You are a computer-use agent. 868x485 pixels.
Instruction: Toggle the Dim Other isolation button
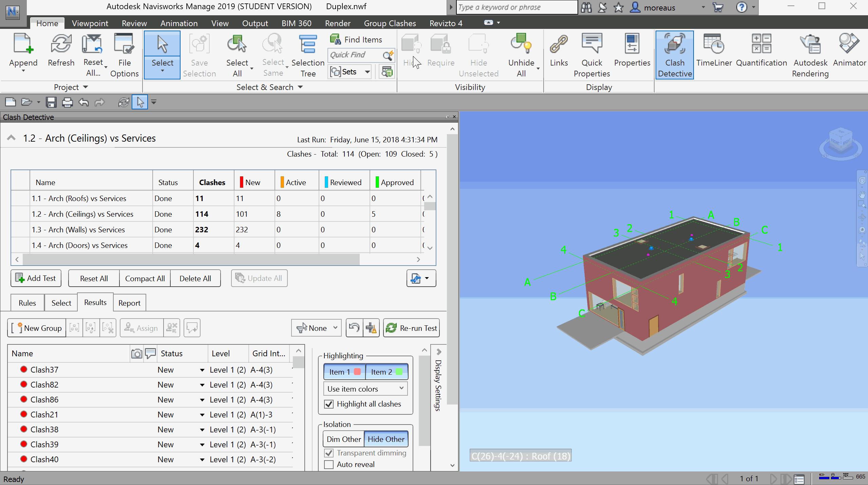(x=343, y=439)
